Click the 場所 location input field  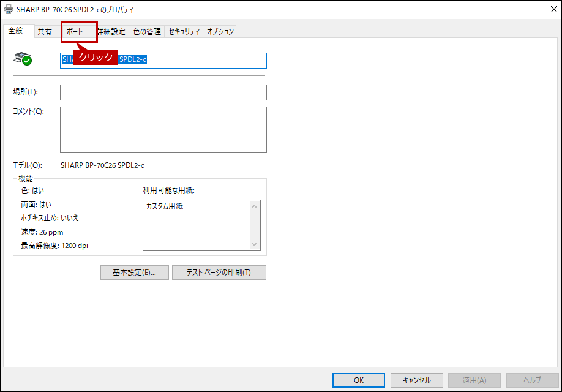(x=163, y=92)
